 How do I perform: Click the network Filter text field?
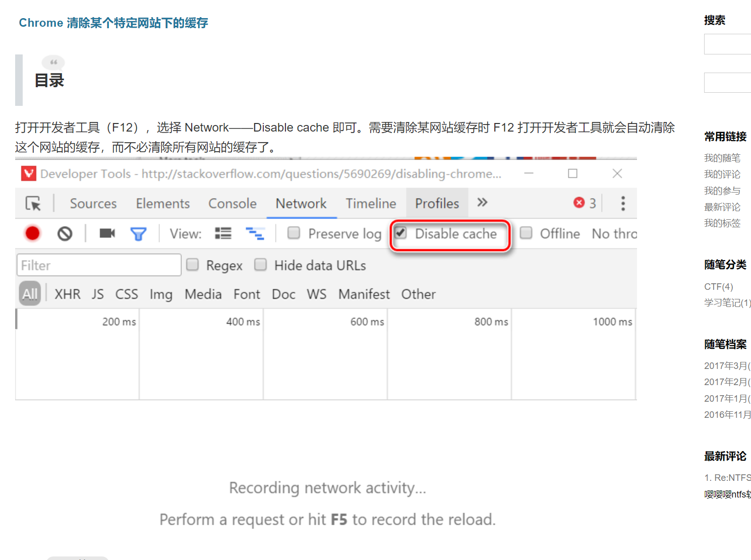coord(99,265)
